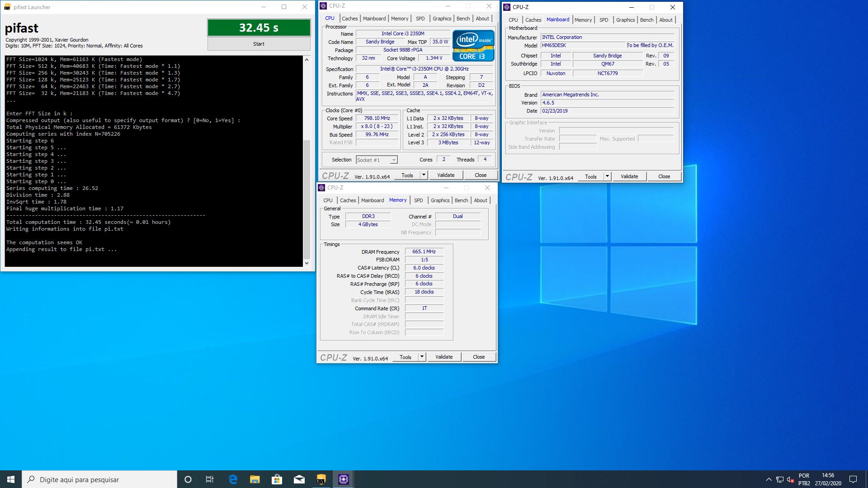Click the Intel Core i3 logo badge

pos(473,46)
